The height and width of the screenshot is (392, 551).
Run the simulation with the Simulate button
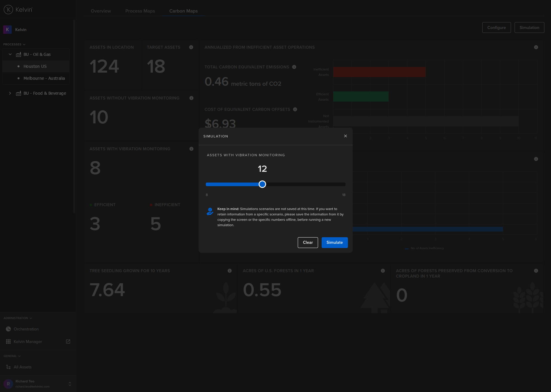pyautogui.click(x=334, y=242)
